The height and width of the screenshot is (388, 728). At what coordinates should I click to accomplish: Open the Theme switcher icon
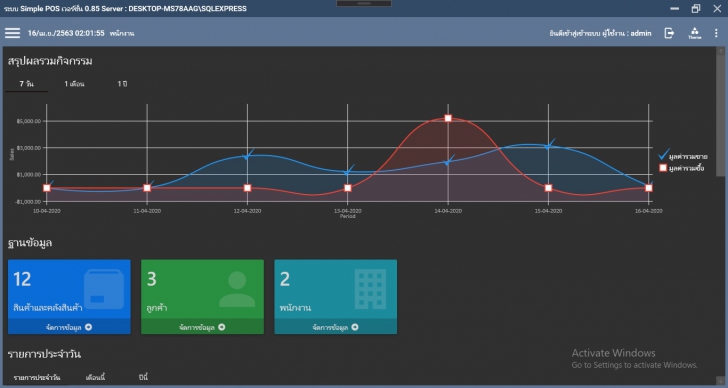695,33
